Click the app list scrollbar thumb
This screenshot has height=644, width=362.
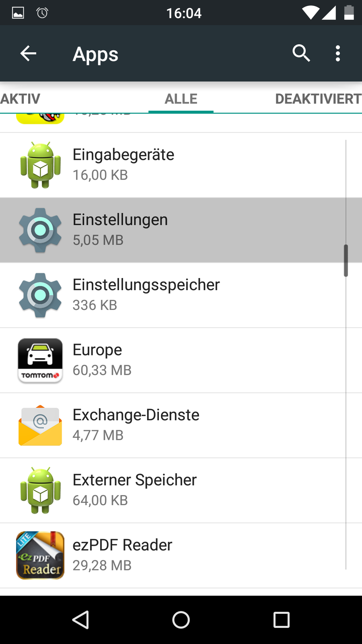coord(346,260)
